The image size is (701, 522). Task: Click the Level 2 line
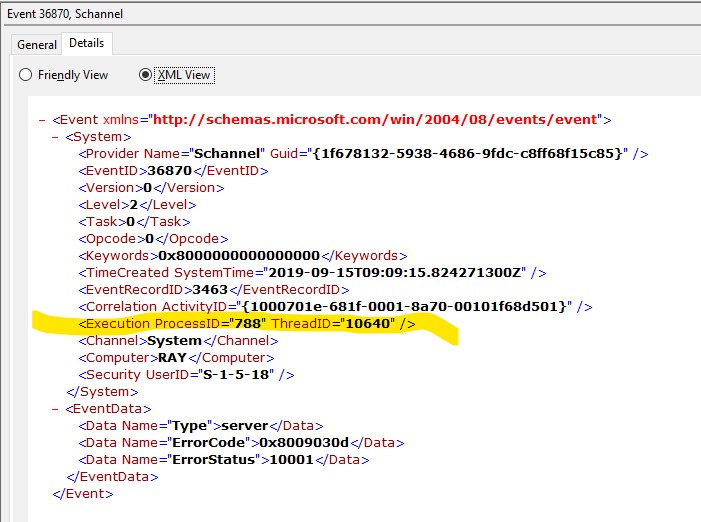137,205
